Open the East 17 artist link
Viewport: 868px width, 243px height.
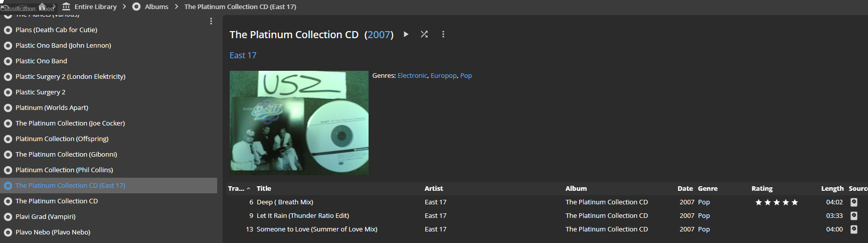pyautogui.click(x=243, y=55)
